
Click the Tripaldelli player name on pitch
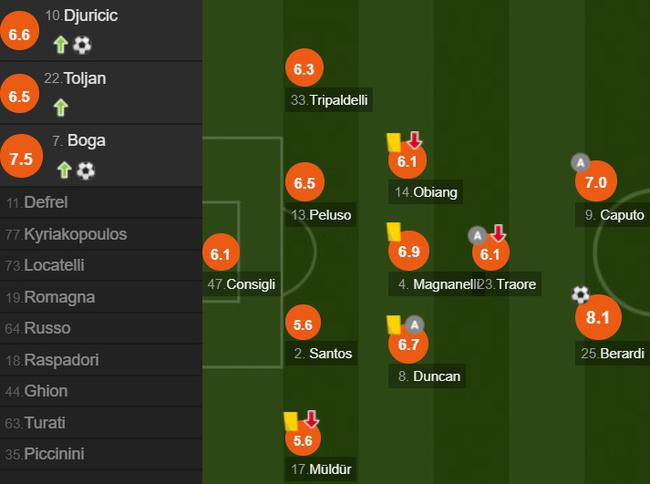pyautogui.click(x=329, y=100)
